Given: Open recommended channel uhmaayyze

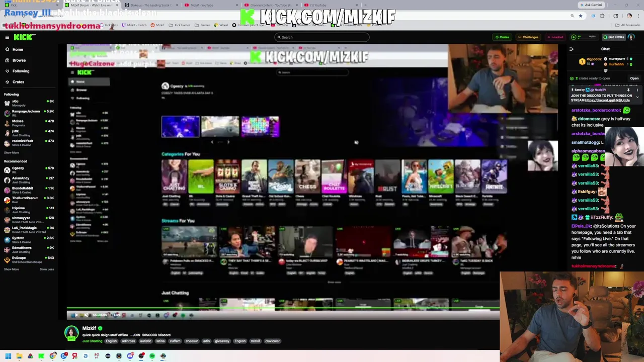Looking at the screenshot, I should 29,219.
